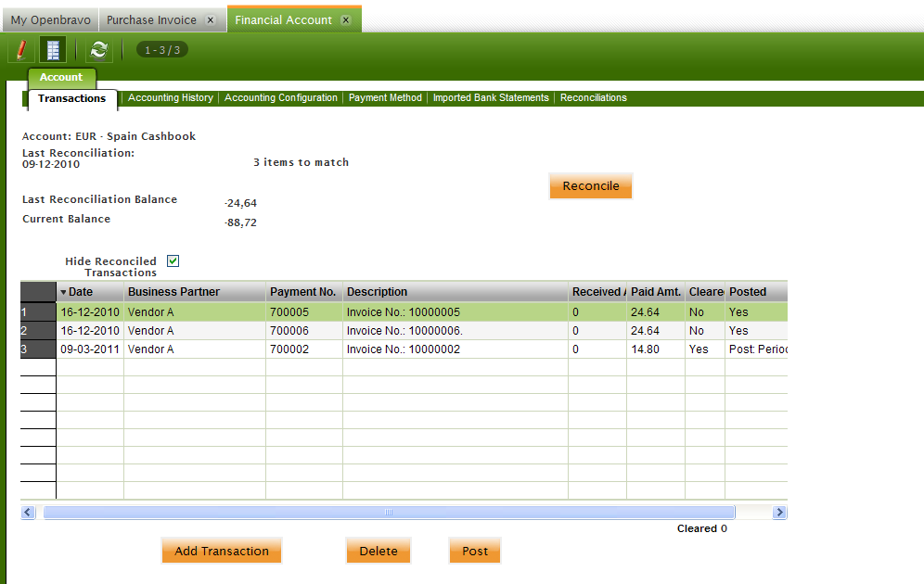
Task: Uncheck Hide Reconciled Transactions checkbox
Action: point(173,261)
